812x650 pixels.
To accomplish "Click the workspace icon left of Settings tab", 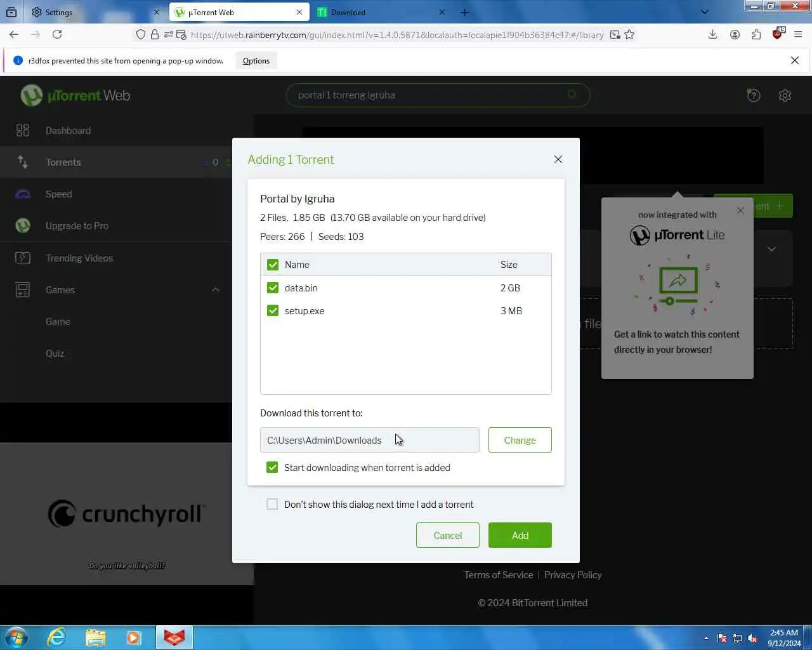I will [x=11, y=12].
